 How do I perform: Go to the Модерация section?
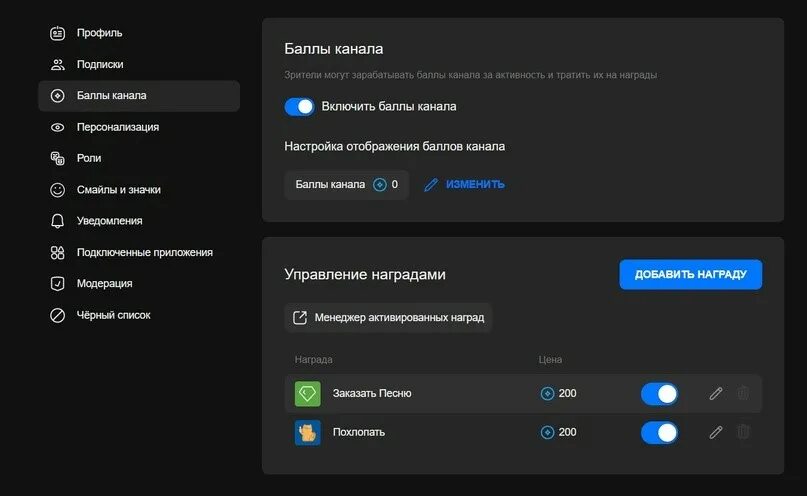pos(139,284)
